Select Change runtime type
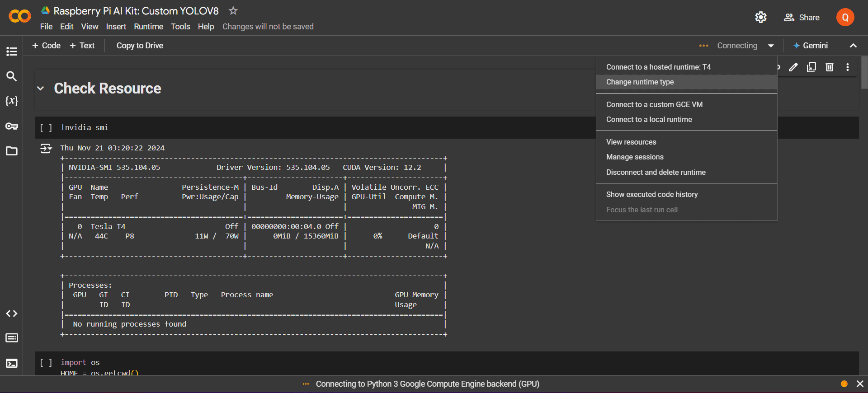Image resolution: width=868 pixels, height=393 pixels. [x=640, y=82]
